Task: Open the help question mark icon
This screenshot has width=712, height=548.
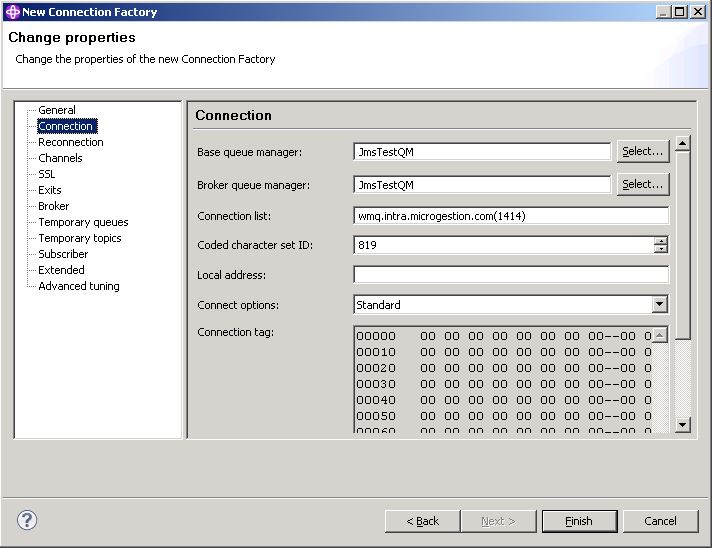Action: 27,520
